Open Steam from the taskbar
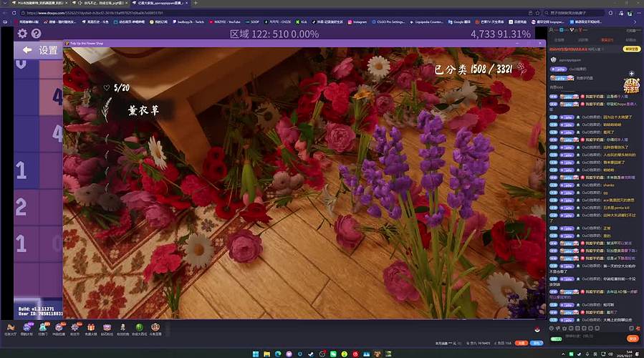This screenshot has height=358, width=644. pos(311,354)
